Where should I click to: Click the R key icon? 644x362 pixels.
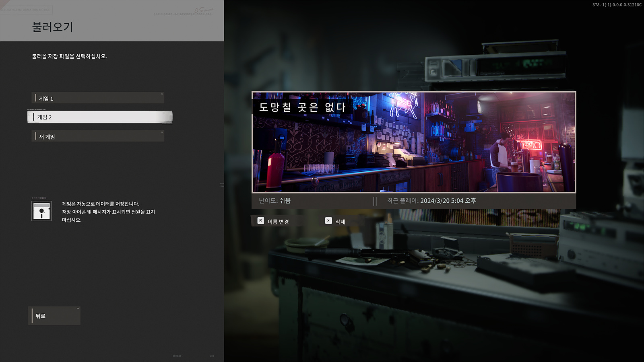[261, 221]
